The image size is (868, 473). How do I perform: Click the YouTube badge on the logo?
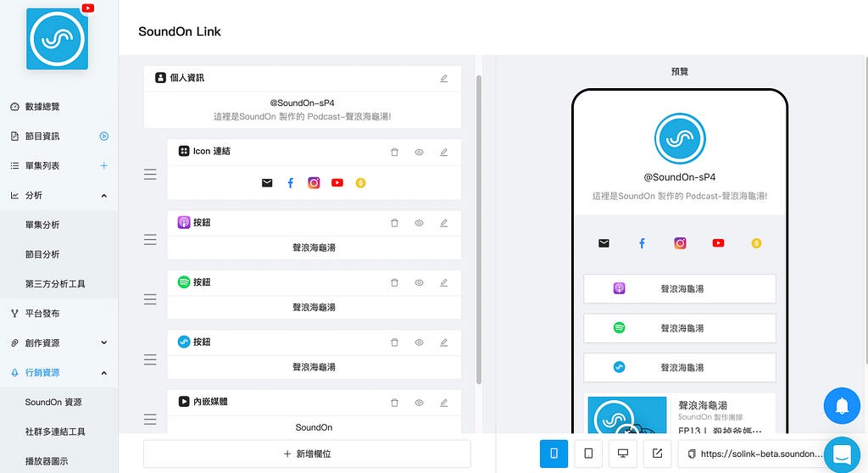click(x=88, y=8)
